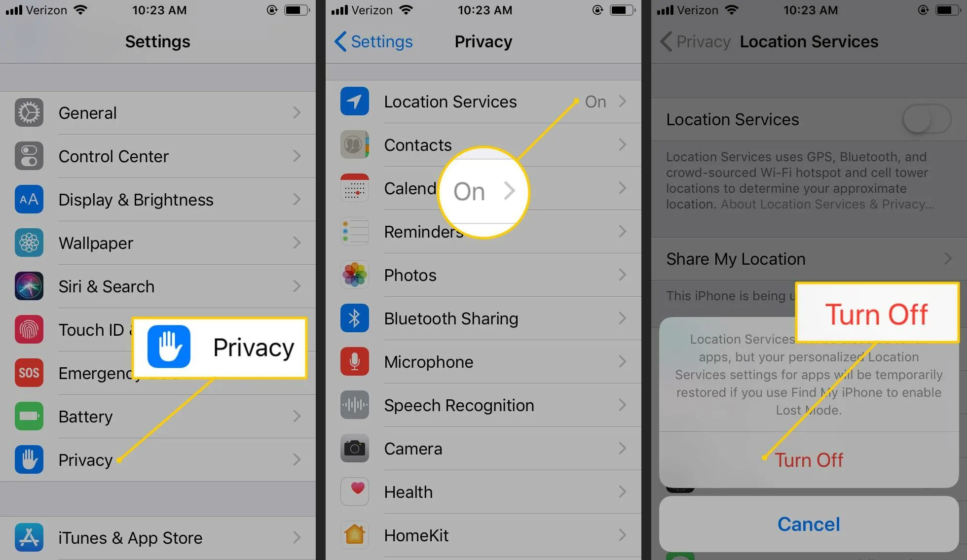967x560 pixels.
Task: Tap the Bluetooth Sharing icon
Action: tap(354, 318)
